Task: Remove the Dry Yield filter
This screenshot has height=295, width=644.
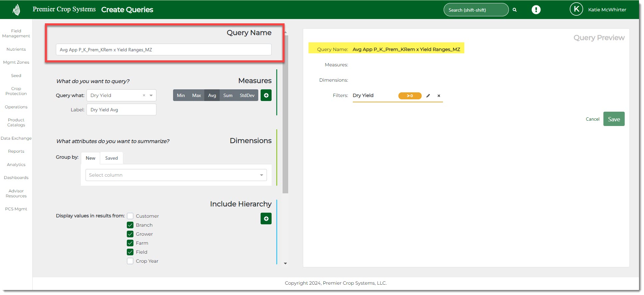Action: [439, 96]
